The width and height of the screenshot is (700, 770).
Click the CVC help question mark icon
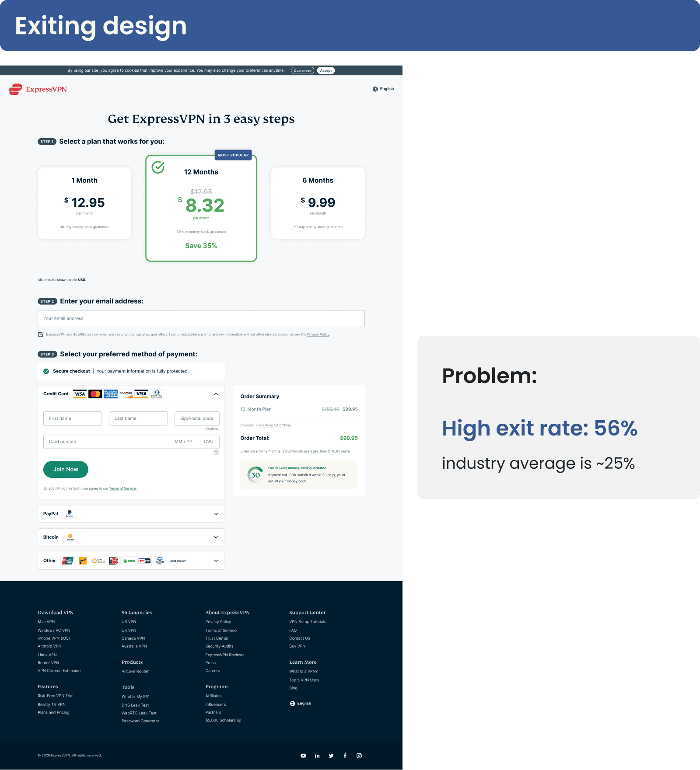pos(216,452)
